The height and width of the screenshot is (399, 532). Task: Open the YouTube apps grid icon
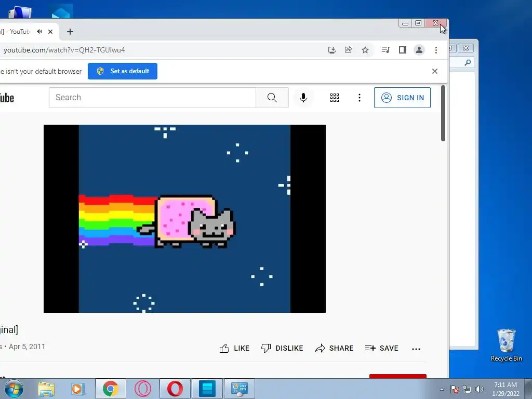coord(335,98)
